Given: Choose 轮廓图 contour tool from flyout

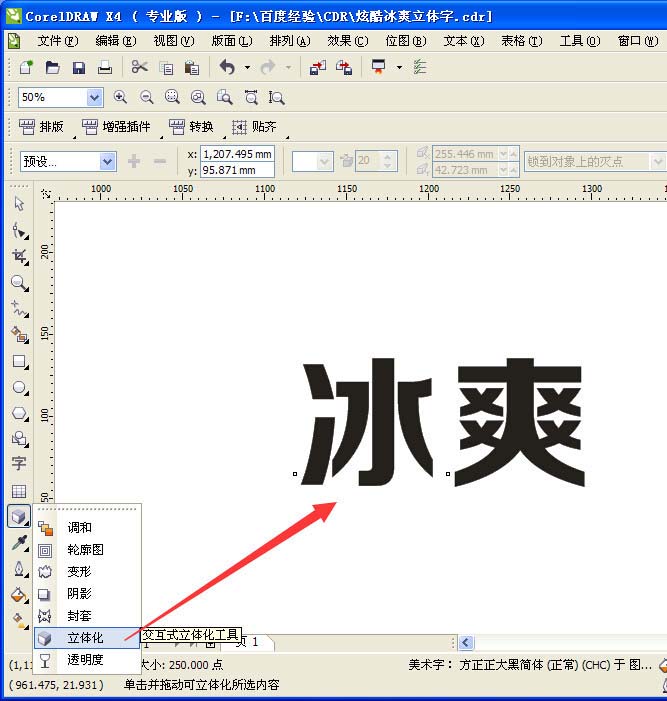Looking at the screenshot, I should pos(87,550).
